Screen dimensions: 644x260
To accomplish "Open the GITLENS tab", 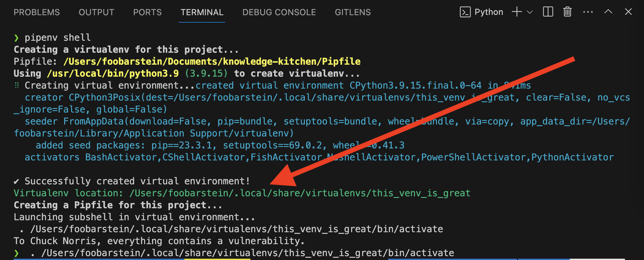I will [353, 12].
